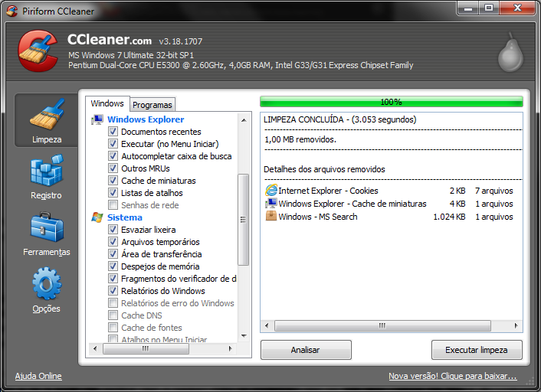Click options list scroll left arrow
Image resolution: width=541 pixels, height=392 pixels.
click(95, 348)
